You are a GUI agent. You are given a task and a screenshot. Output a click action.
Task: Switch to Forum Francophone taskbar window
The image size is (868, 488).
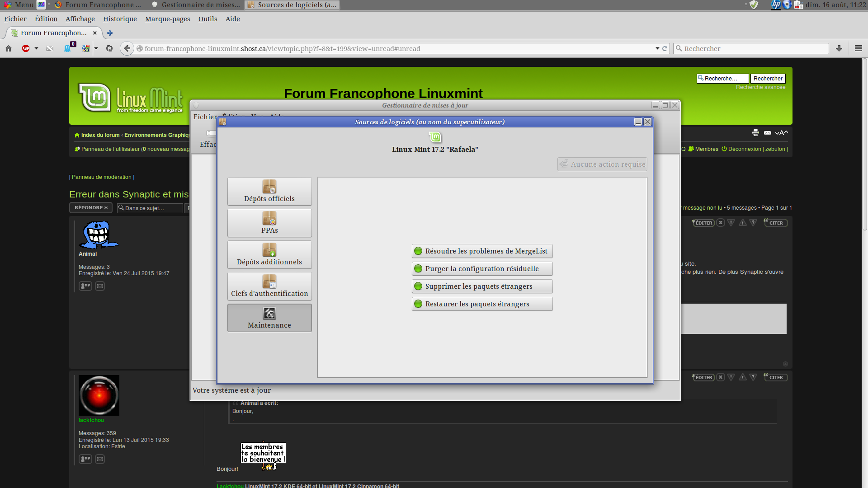[x=98, y=5]
